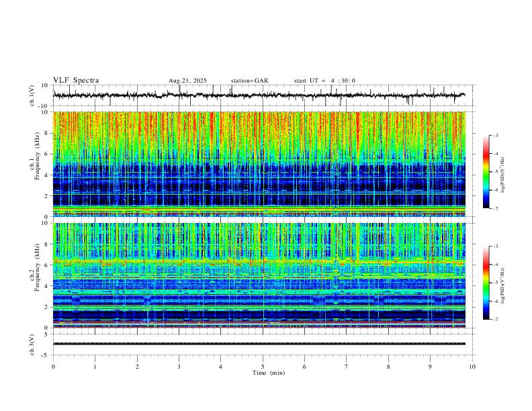This screenshot has width=532, height=411.
Task: Click the "7" tick on the time axis
Action: pyautogui.click(x=347, y=367)
